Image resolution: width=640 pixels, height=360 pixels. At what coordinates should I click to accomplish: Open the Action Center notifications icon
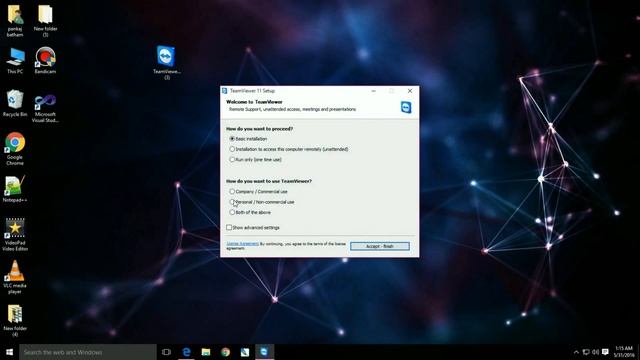tap(605, 352)
